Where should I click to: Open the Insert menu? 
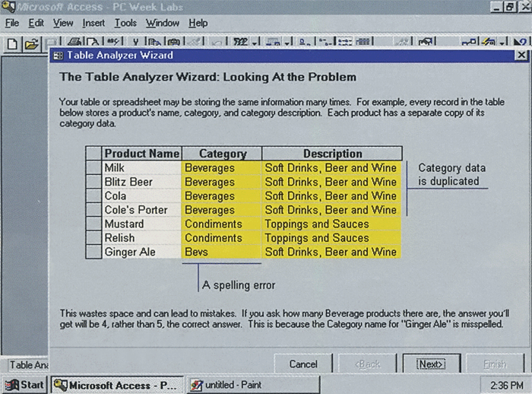coord(94,23)
